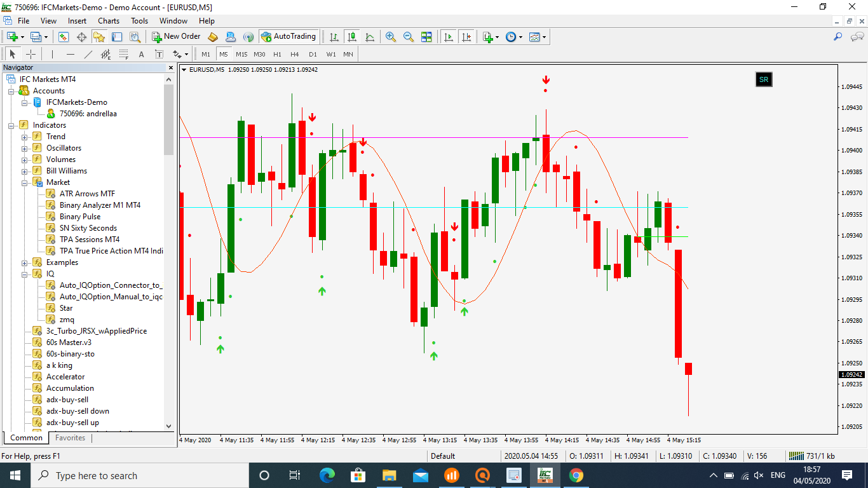The image size is (868, 488).
Task: Collapse the Indicators tree node
Action: point(11,125)
